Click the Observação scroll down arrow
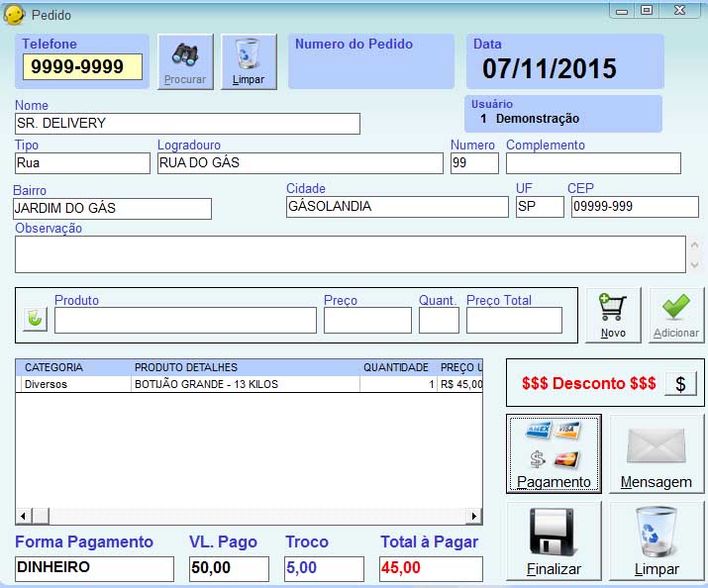The width and height of the screenshot is (708, 588). coord(694,264)
